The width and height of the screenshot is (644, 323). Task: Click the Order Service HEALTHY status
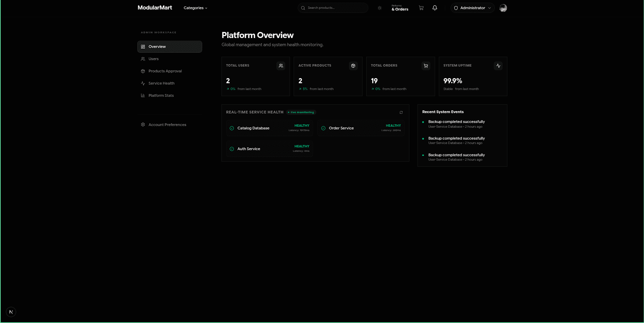(393, 126)
